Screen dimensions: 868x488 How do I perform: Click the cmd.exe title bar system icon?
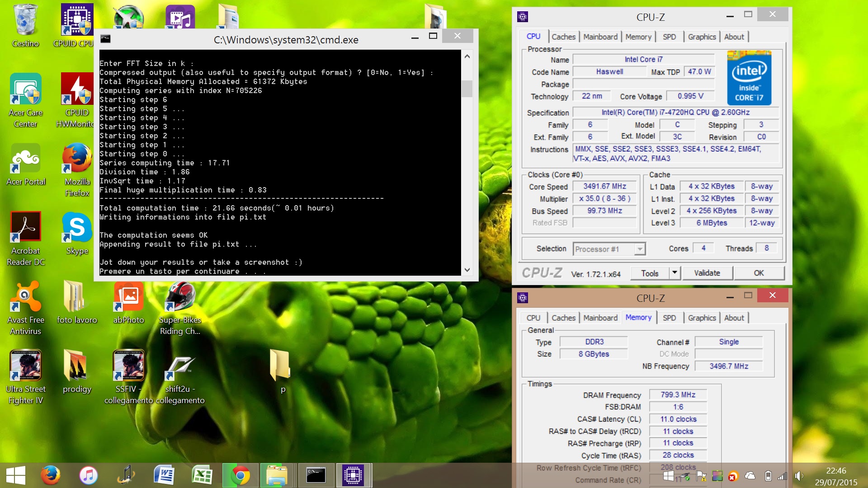pos(105,39)
